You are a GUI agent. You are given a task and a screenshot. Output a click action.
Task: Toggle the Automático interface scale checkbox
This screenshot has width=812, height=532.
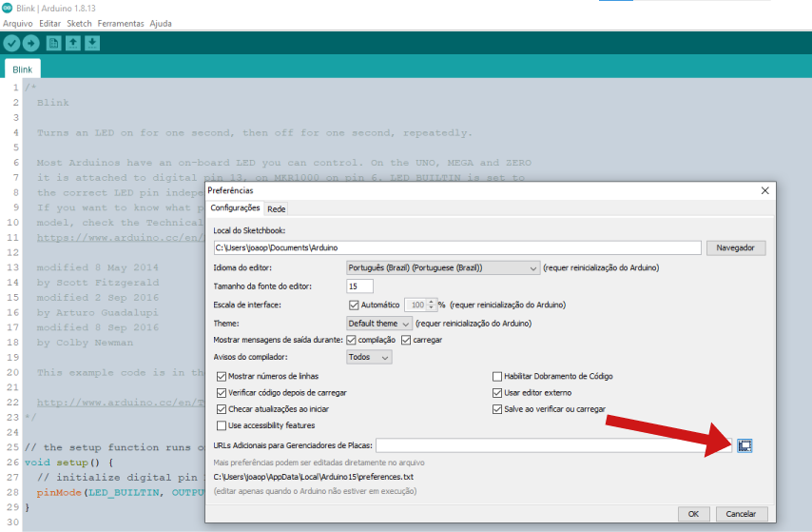[x=354, y=305]
